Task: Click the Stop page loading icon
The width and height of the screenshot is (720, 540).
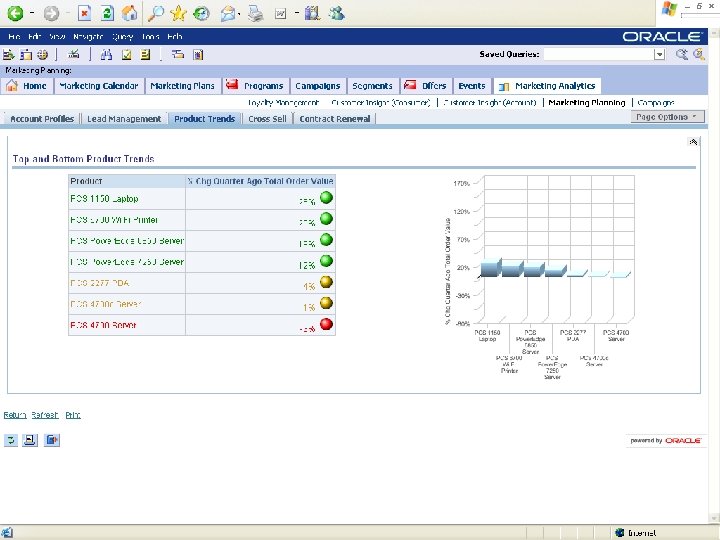Action: 84,13
